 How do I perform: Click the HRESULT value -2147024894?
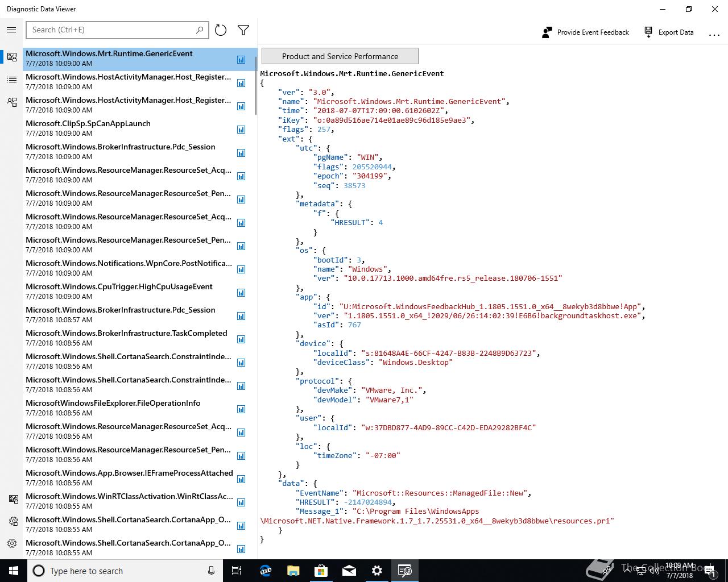point(367,502)
